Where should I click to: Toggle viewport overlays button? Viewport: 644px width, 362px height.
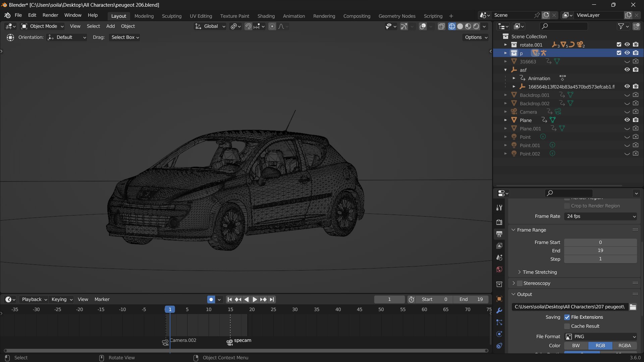coord(423,26)
